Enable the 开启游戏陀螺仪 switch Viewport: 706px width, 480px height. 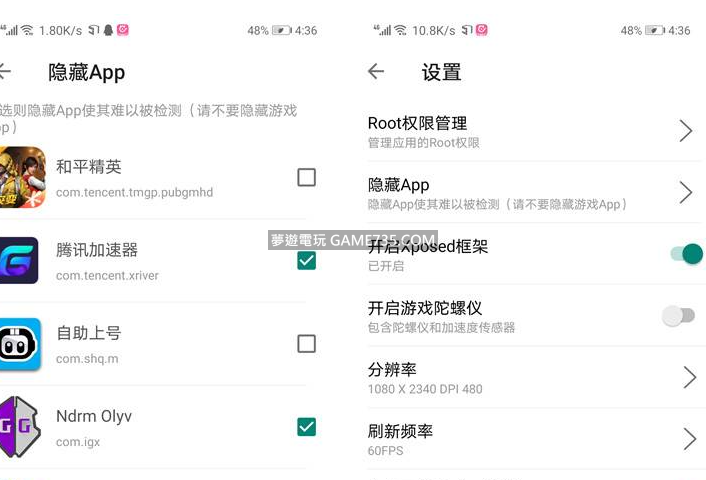click(x=678, y=316)
